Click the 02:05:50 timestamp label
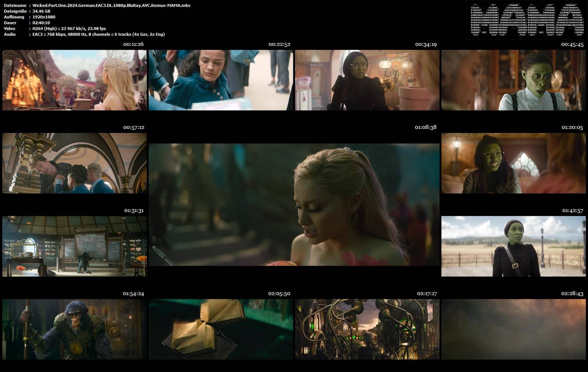This screenshot has width=588, height=372. [x=279, y=293]
